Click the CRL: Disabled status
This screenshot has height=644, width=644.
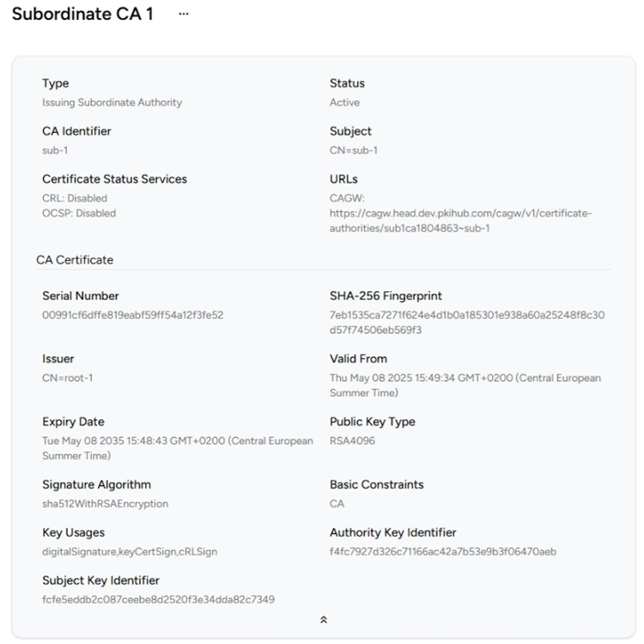point(75,198)
